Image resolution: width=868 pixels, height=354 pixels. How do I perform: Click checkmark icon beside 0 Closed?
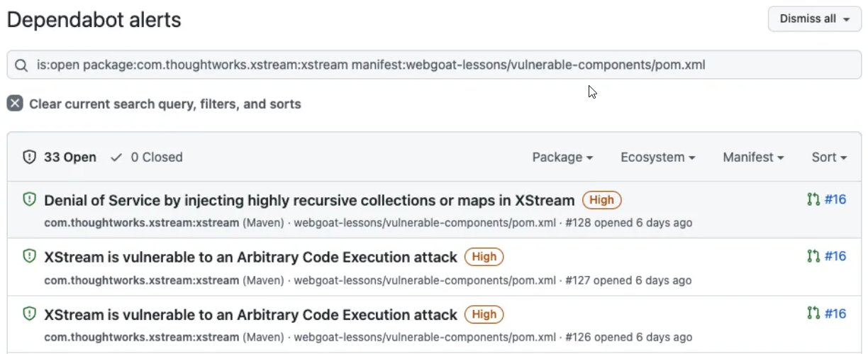[x=117, y=157]
